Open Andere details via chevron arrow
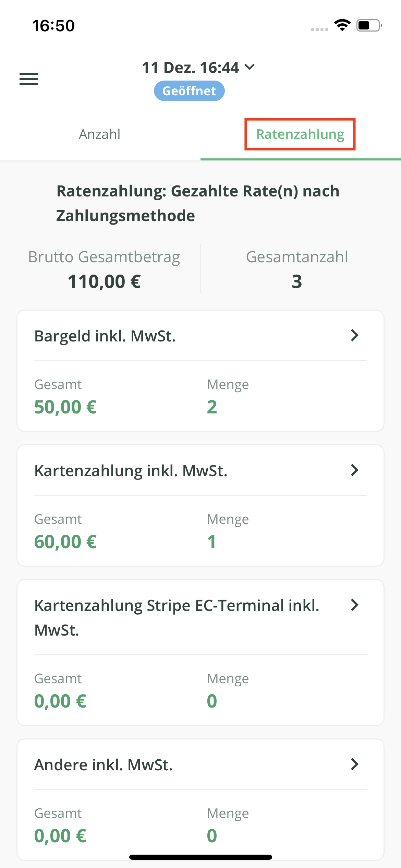Viewport: 401px width, 868px height. [355, 764]
